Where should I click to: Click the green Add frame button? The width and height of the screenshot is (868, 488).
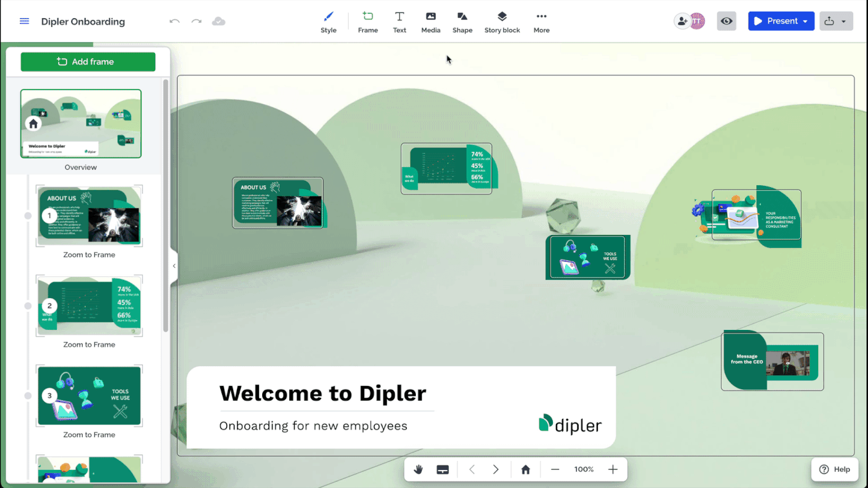tap(88, 62)
